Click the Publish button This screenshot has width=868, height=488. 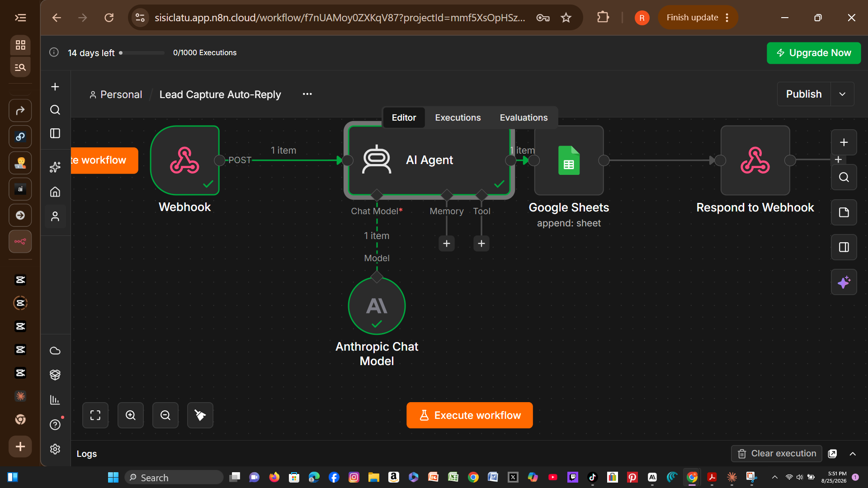pos(804,94)
